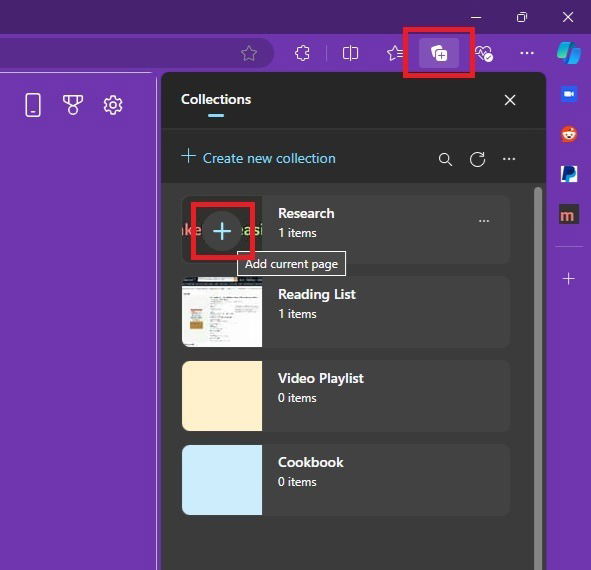
Task: Refresh collections sync icon
Action: coord(477,159)
